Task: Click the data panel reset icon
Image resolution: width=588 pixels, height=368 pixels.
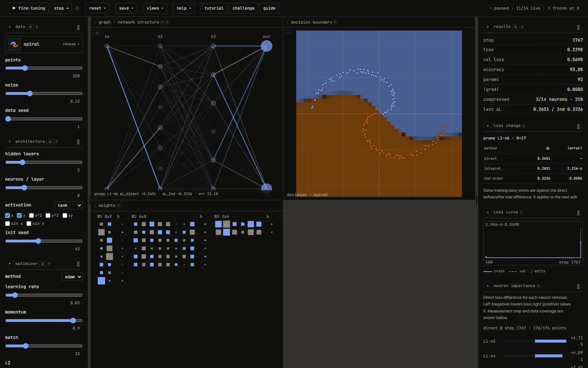Action: click(x=31, y=27)
